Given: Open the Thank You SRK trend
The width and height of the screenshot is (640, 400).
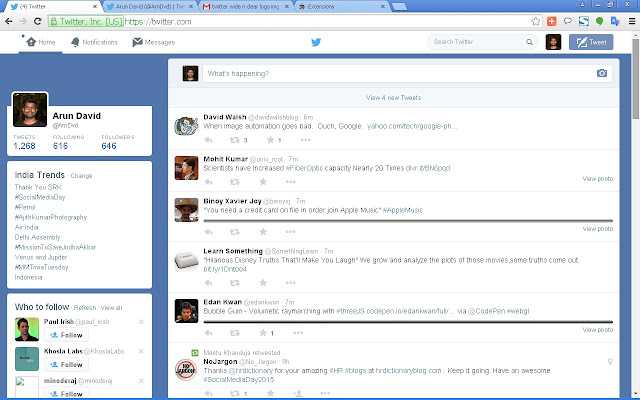Looking at the screenshot, I should tap(38, 187).
